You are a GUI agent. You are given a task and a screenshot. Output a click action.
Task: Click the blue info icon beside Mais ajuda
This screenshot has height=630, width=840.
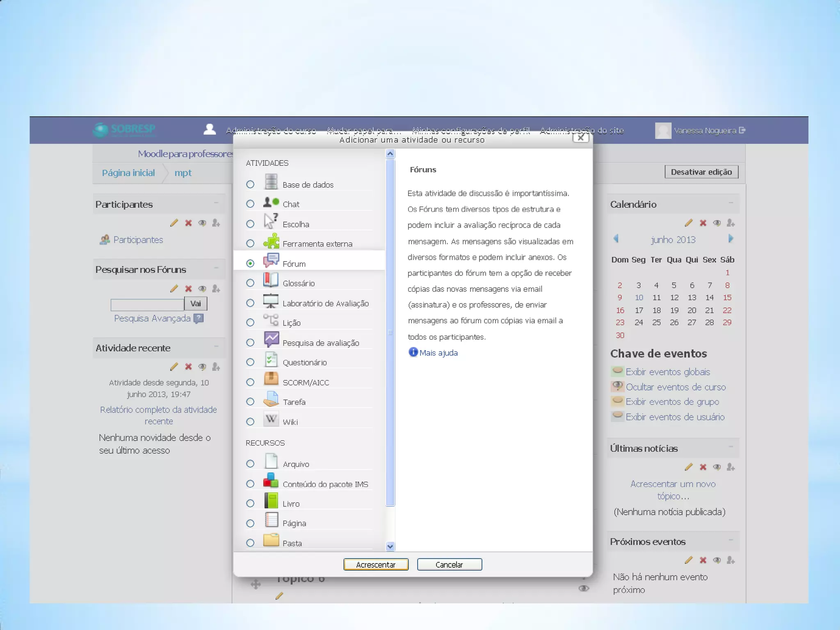point(413,352)
